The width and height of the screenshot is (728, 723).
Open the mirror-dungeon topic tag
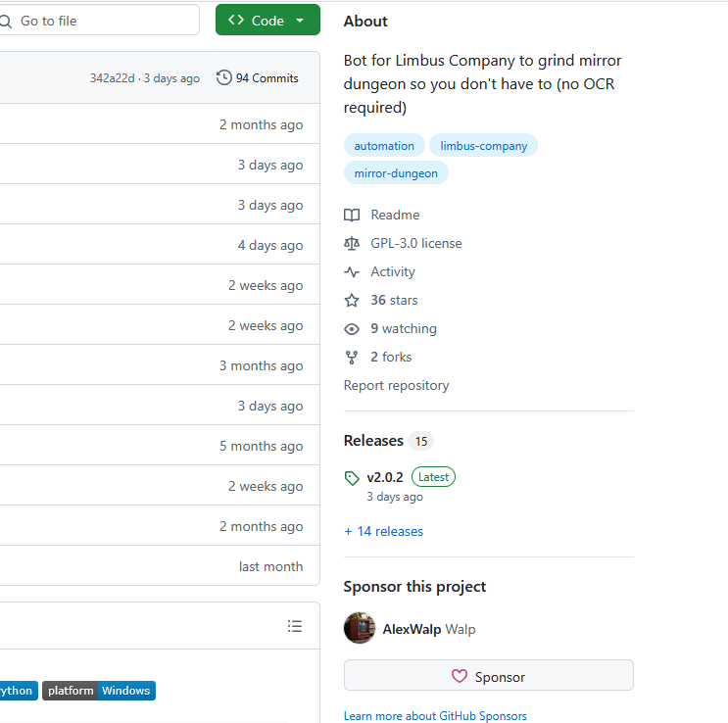tap(396, 172)
